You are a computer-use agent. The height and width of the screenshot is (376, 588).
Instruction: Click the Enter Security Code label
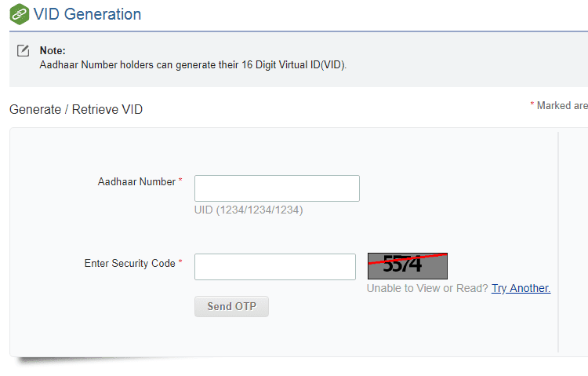(x=129, y=263)
